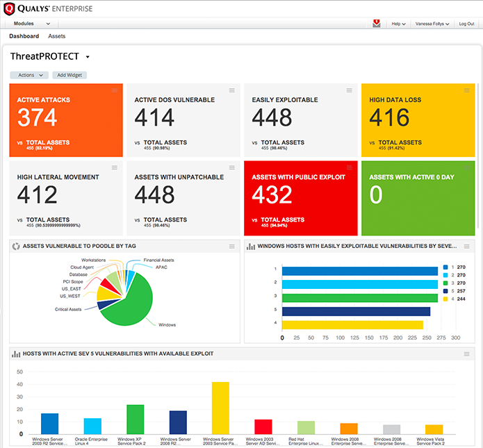The width and height of the screenshot is (483, 448).
Task: Click legend swatch for severity 1
Action: [445, 267]
